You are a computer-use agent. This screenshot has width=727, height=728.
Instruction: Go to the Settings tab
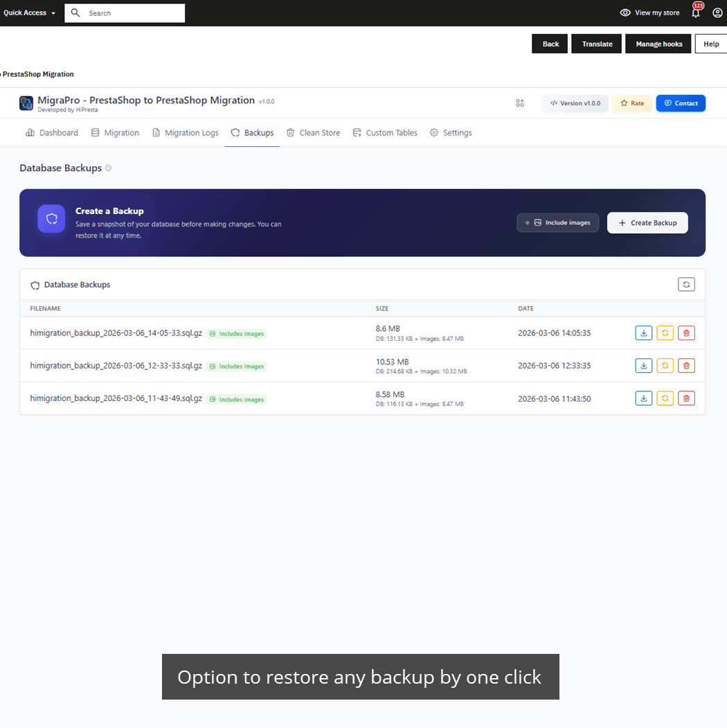[451, 133]
